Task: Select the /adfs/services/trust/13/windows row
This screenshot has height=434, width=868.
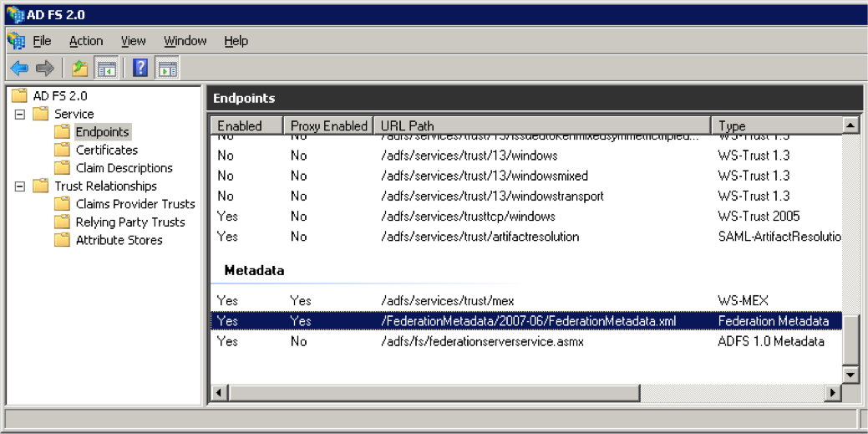Action: click(526, 156)
